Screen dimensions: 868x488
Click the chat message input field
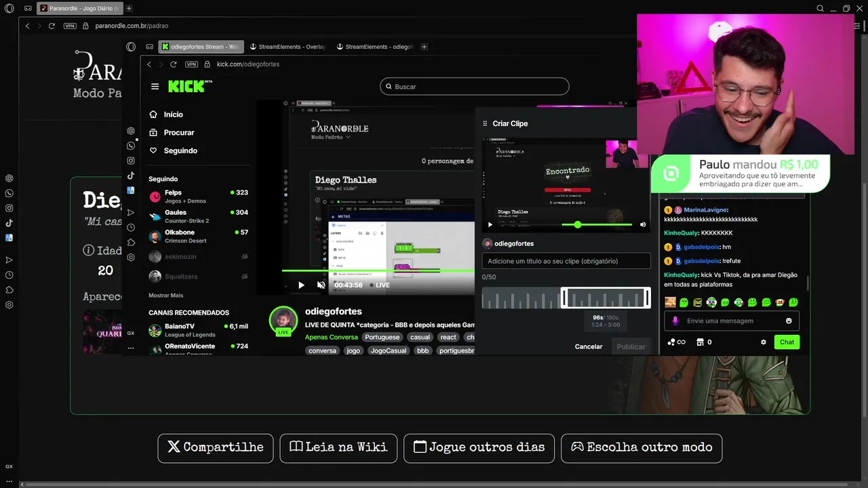tap(731, 321)
